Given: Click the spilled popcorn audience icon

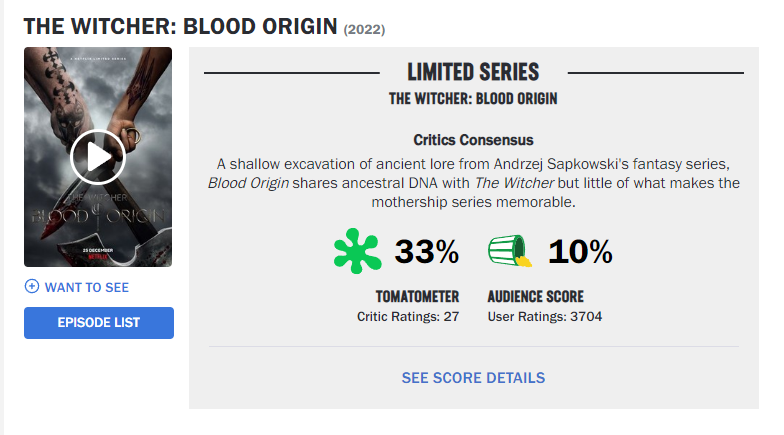Looking at the screenshot, I should (x=510, y=252).
